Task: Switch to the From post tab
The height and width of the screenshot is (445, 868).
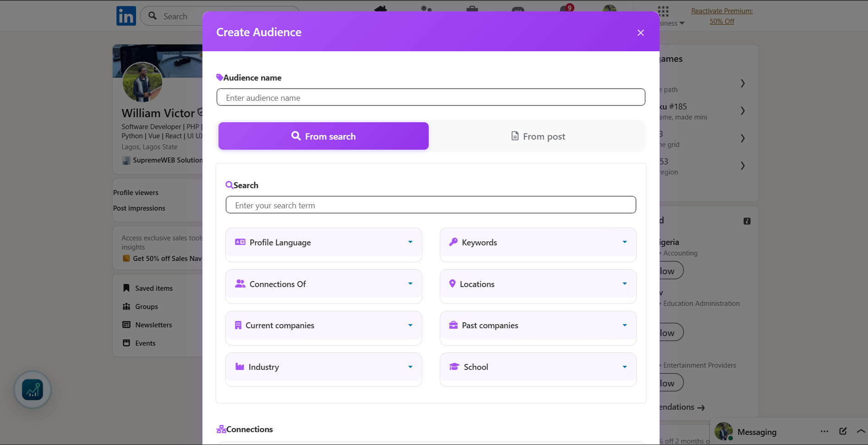Action: point(538,136)
